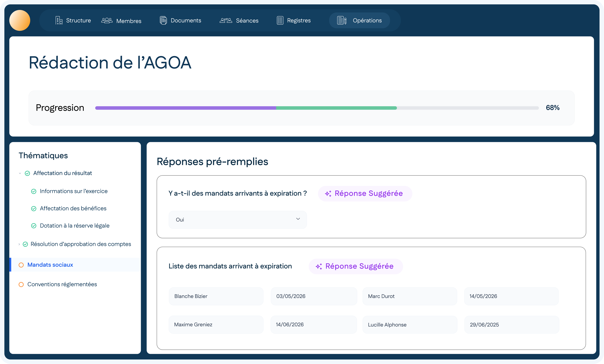Click the Liste des mandats arrivant à expiration label

coord(230,266)
